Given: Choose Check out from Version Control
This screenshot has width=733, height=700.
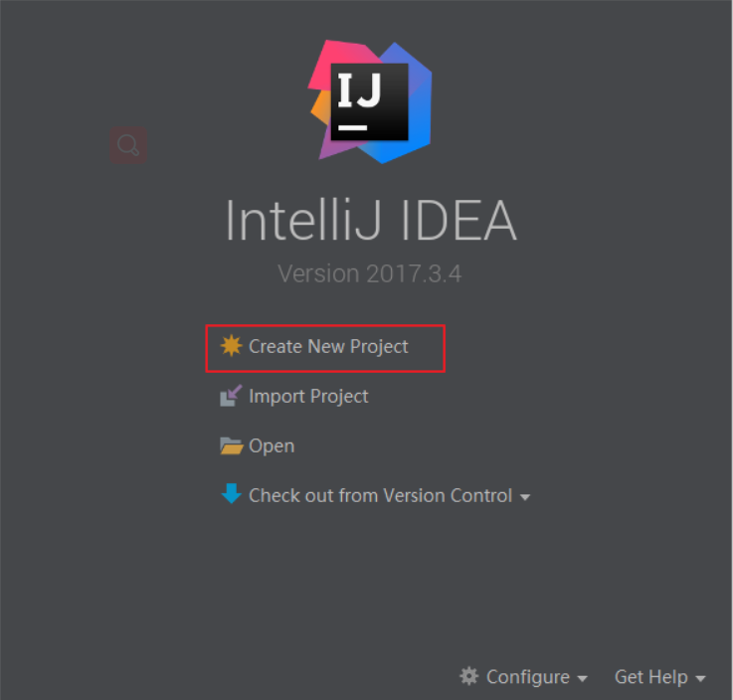Looking at the screenshot, I should click(381, 495).
